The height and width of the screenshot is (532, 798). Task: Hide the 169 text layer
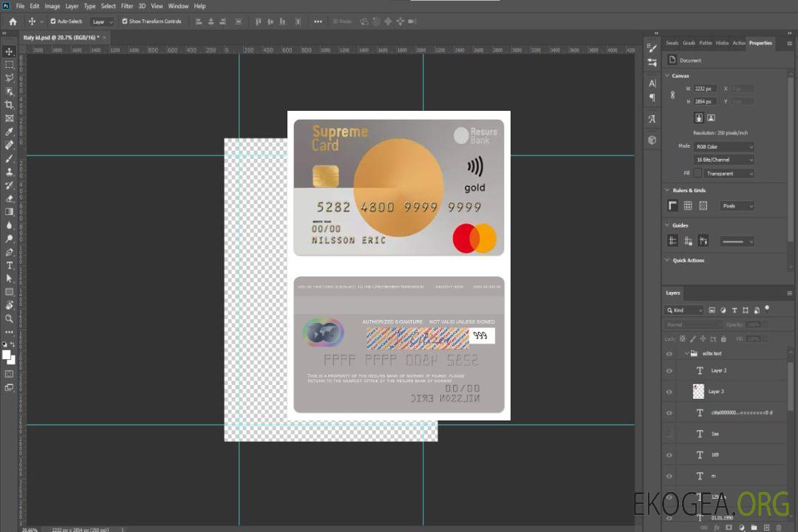point(669,455)
